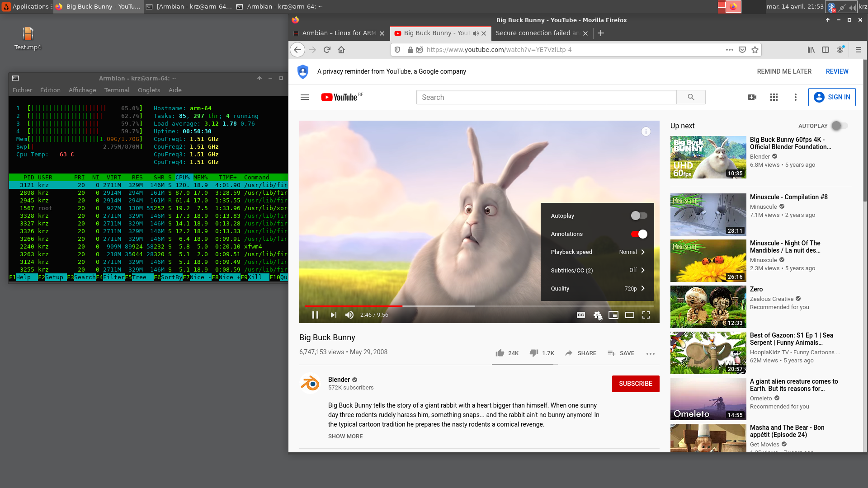Click the Firefox address bar URL

click(x=499, y=50)
